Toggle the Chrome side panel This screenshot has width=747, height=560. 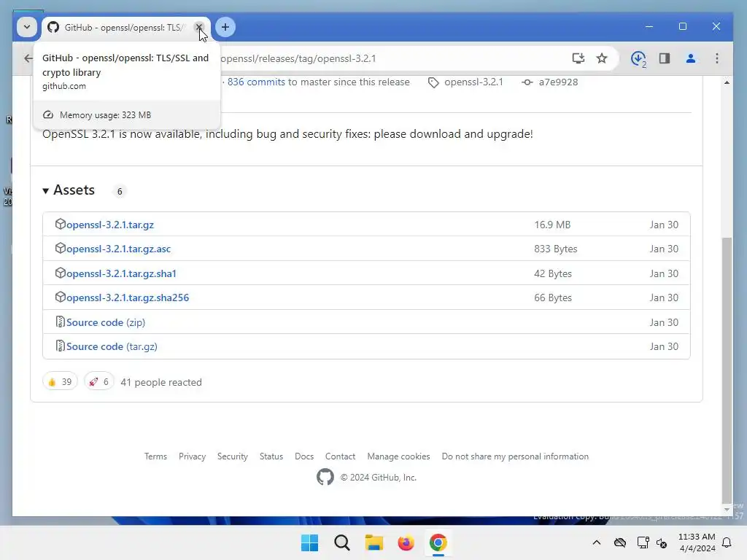click(x=665, y=58)
